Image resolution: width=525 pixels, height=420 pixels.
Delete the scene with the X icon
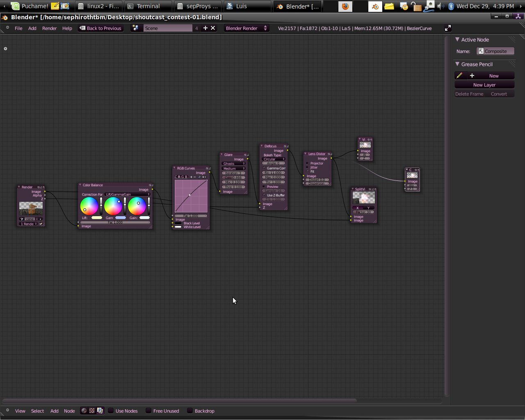pos(213,28)
